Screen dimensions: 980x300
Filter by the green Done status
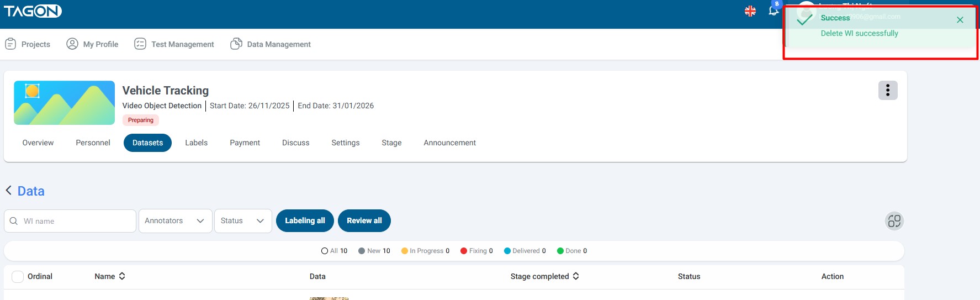click(x=571, y=251)
